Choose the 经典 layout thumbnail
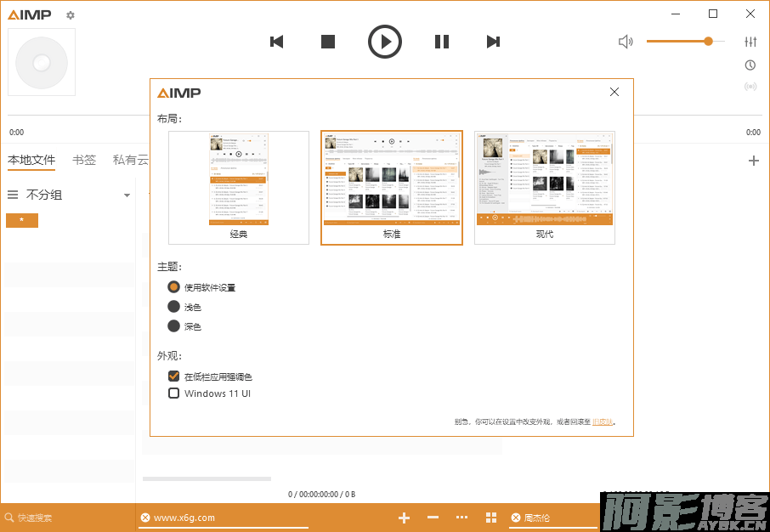 [x=239, y=188]
